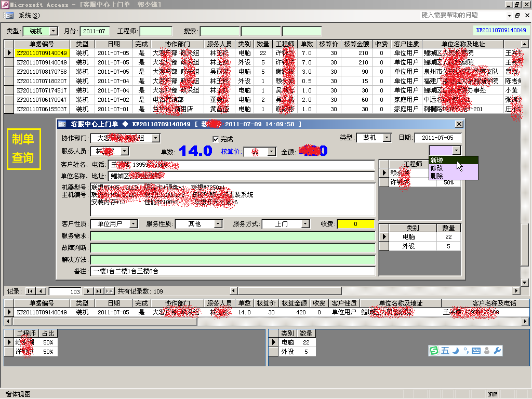Go to previous record navigation button
Image resolution: width=532 pixels, height=399 pixels.
tap(42, 291)
